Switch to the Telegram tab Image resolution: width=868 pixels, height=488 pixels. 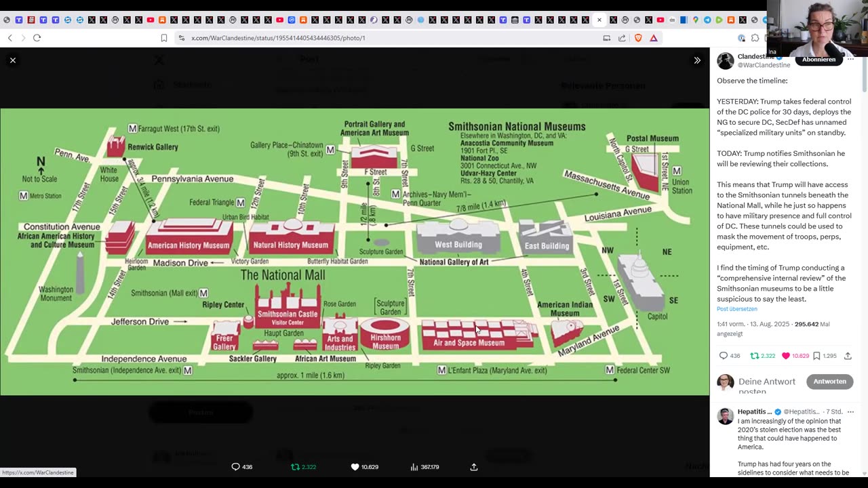pos(707,20)
